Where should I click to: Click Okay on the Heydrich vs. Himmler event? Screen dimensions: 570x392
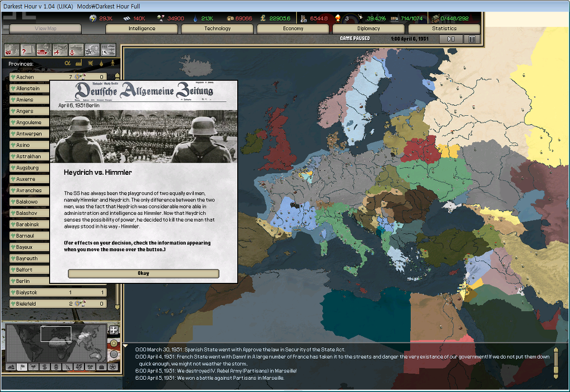coord(144,273)
